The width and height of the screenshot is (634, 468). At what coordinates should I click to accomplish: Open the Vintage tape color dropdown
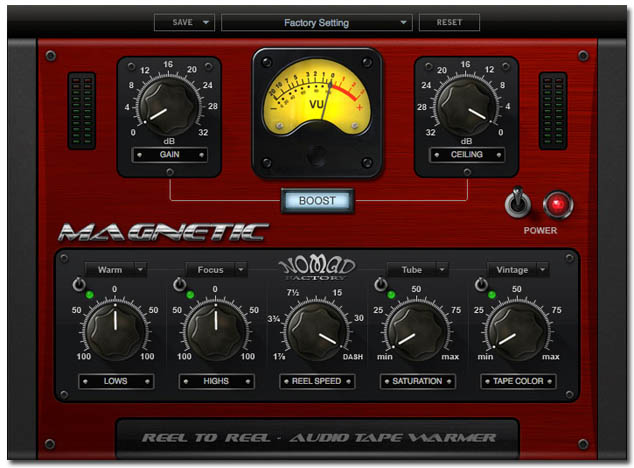(518, 269)
